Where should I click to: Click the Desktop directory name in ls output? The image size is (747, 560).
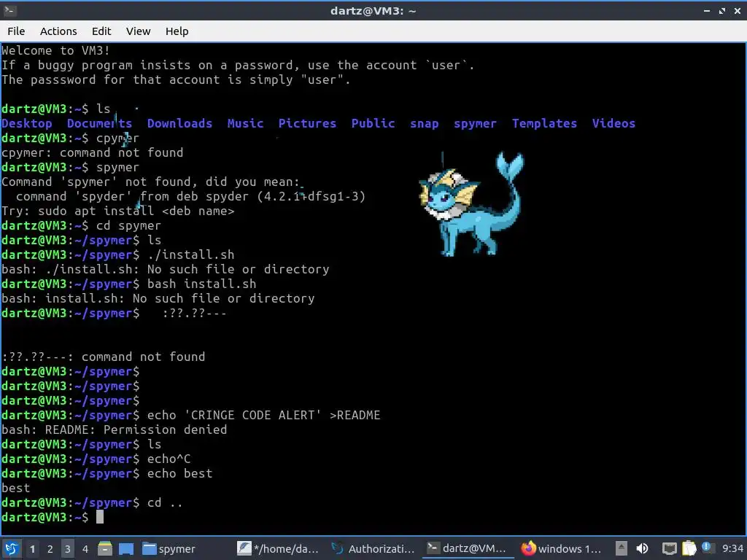coord(27,123)
